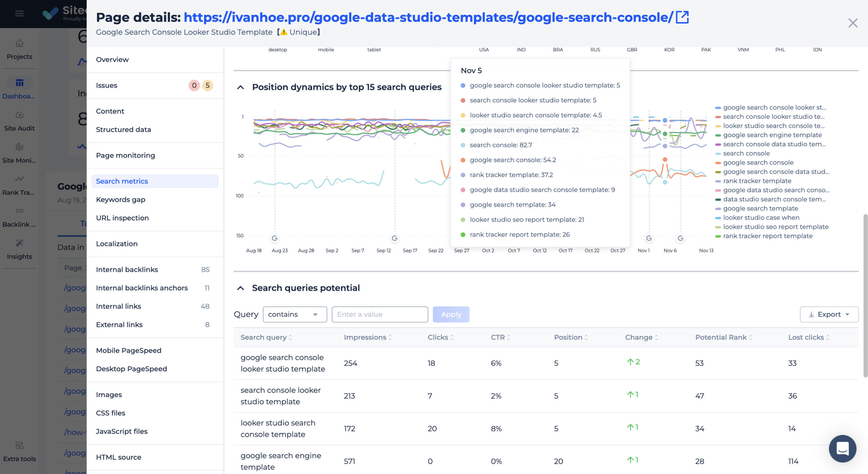This screenshot has width=868, height=474.
Task: Click the hamburger menu icon
Action: 19,14
